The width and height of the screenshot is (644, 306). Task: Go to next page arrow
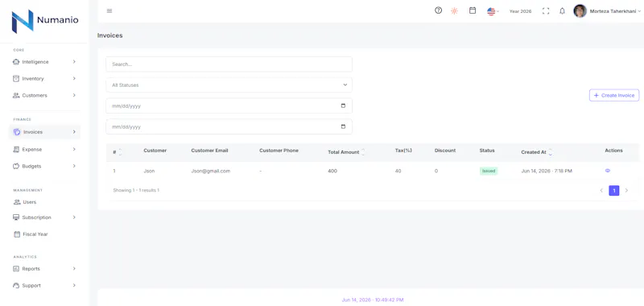click(x=626, y=191)
